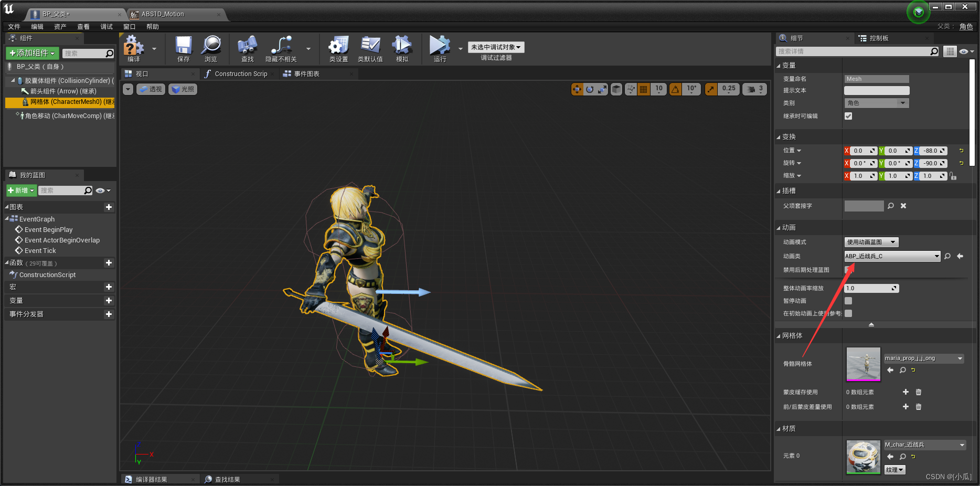980x486 pixels.
Task: Open 未选中调试对象 debug object dropdown
Action: pos(496,47)
